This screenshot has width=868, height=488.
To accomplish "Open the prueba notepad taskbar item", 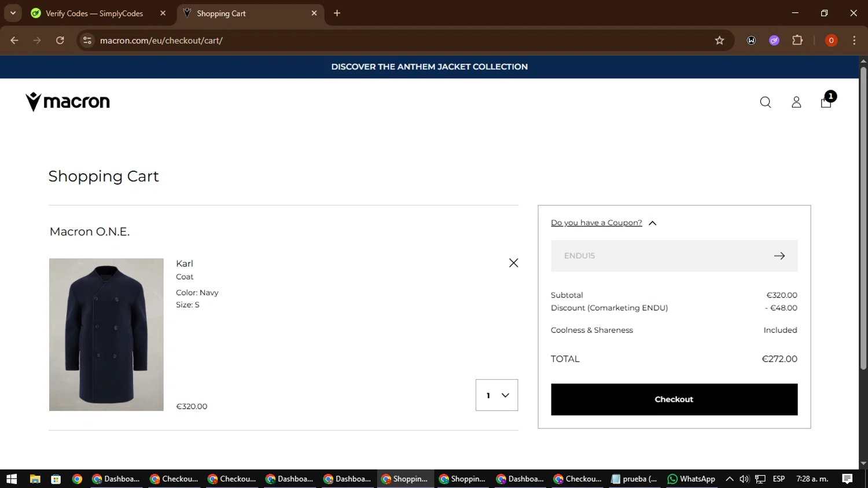I will point(634,479).
